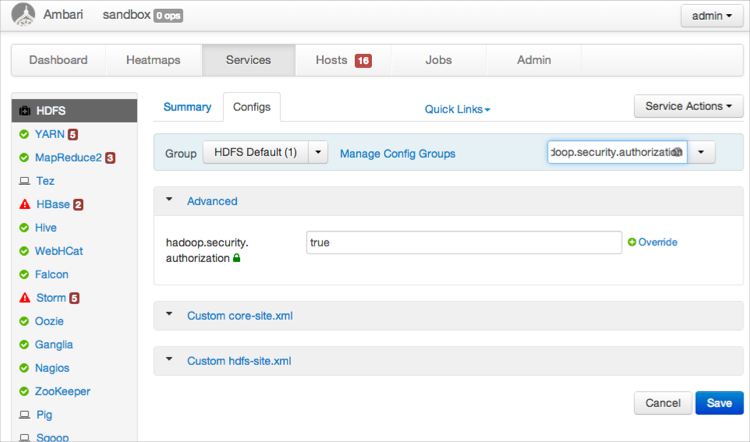The width and height of the screenshot is (750, 442).
Task: Open the admin user dropdown
Action: tap(712, 16)
